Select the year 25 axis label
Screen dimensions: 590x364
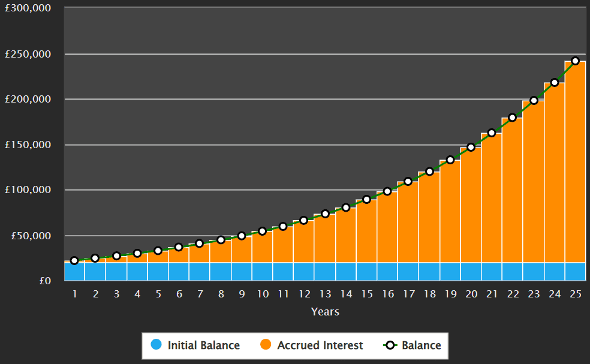[575, 294]
